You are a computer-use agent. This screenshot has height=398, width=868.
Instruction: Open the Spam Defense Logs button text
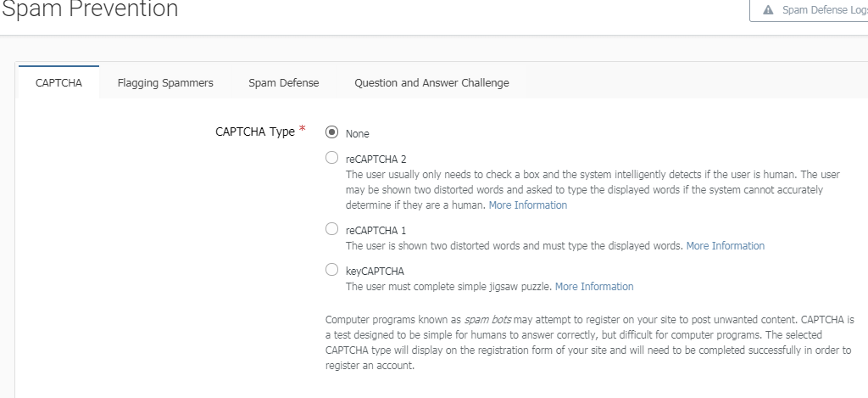click(x=825, y=10)
